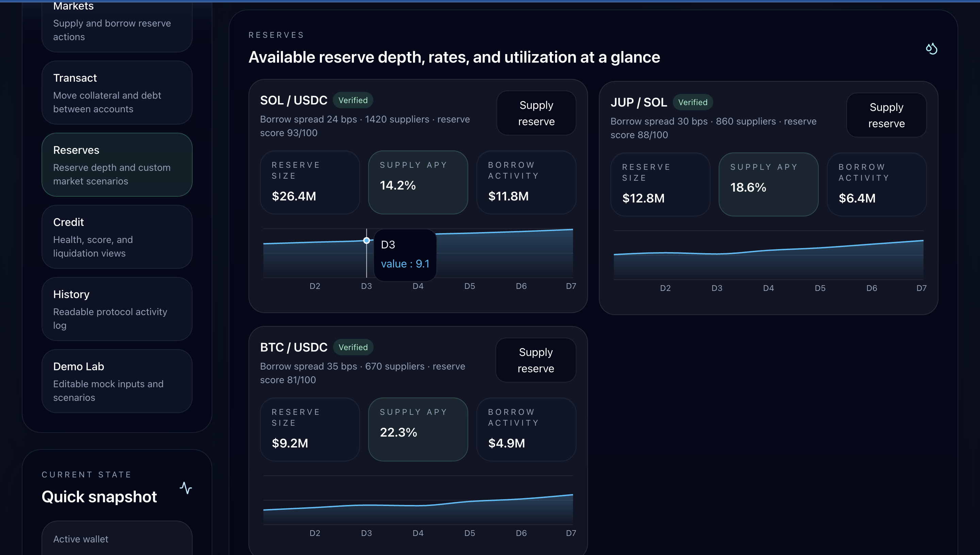
Task: Click the $26.4M Reserve Size card
Action: pyautogui.click(x=310, y=182)
